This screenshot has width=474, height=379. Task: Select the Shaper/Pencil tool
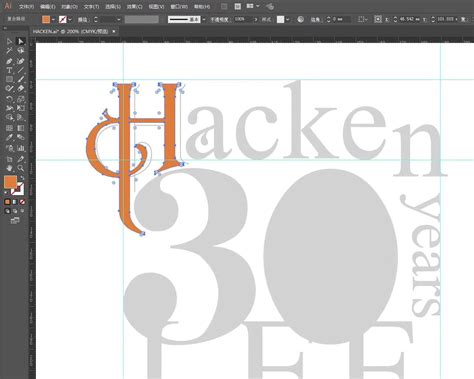tap(9, 89)
